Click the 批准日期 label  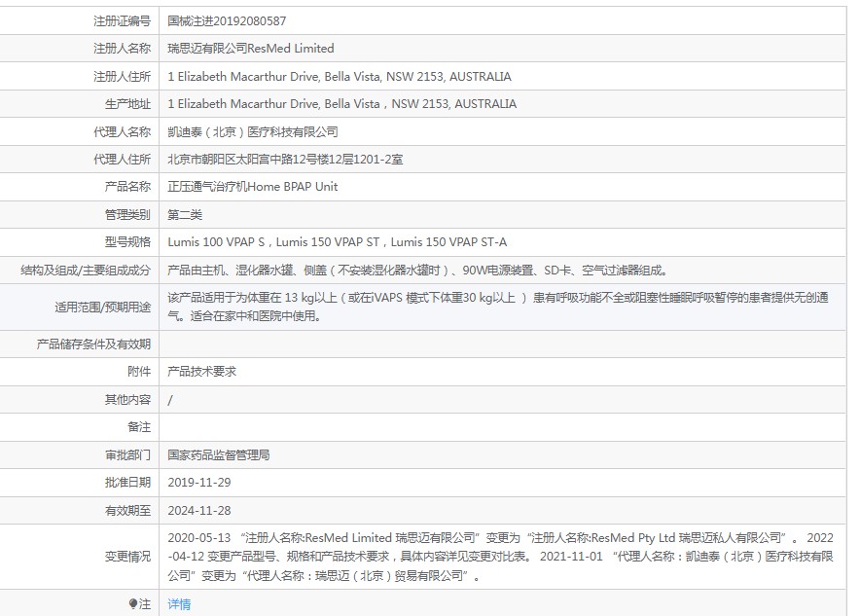pos(127,482)
